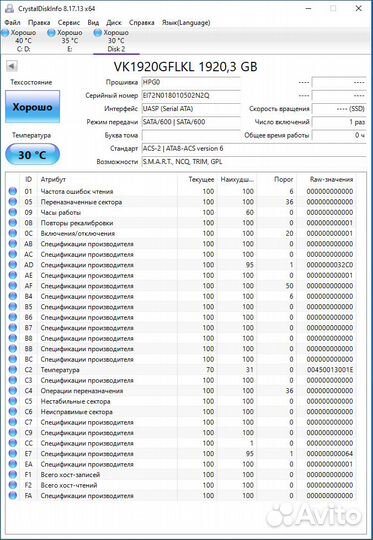Click status icon of attribute AF
Image resolution: width=373 pixels, height=540 pixels.
coord(13,286)
